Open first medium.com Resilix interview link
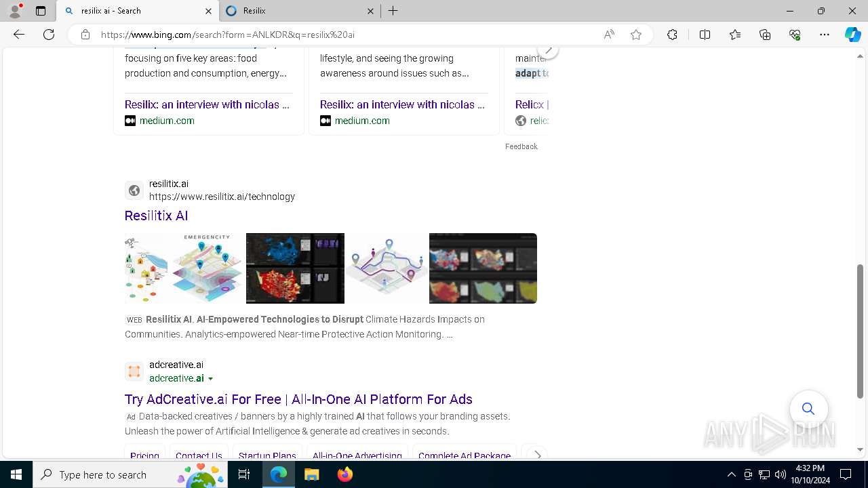 point(207,104)
